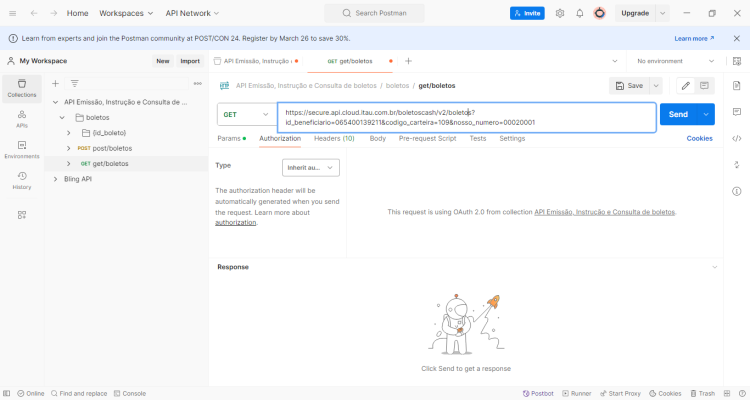
Task: Open the code snippet icon
Action: 737,138
